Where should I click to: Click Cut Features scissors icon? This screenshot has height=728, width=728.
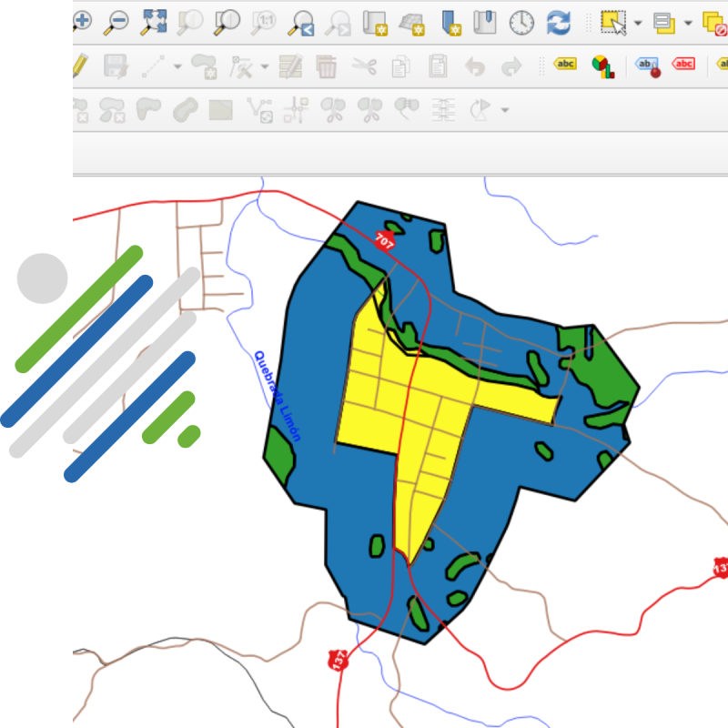click(x=364, y=66)
